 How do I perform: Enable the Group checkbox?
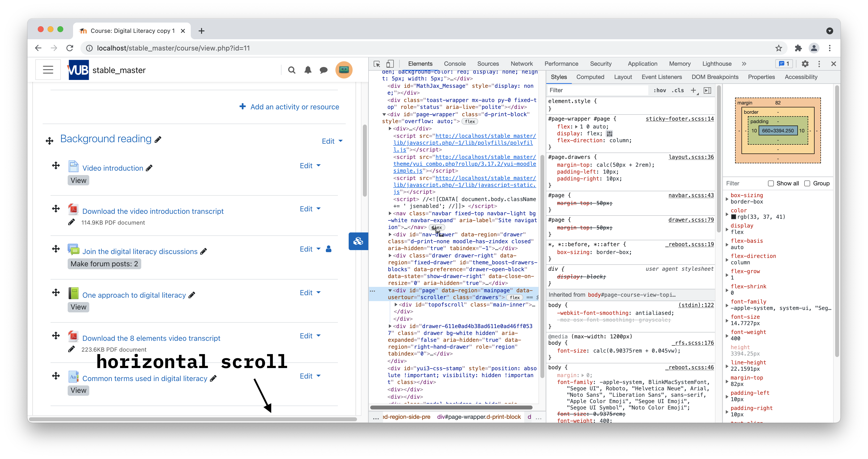807,184
